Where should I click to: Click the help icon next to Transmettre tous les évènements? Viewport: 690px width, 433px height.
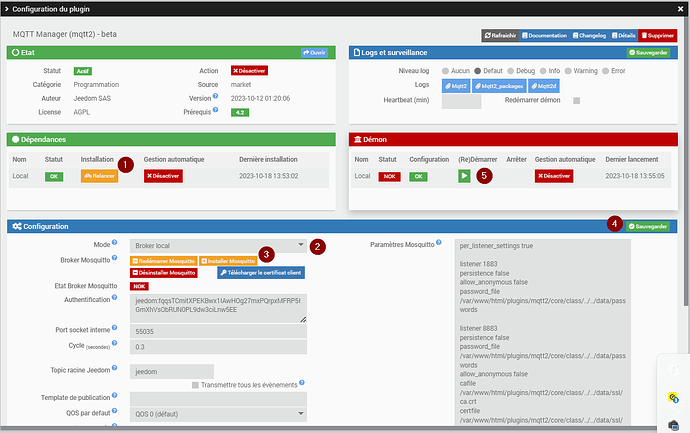pos(302,382)
